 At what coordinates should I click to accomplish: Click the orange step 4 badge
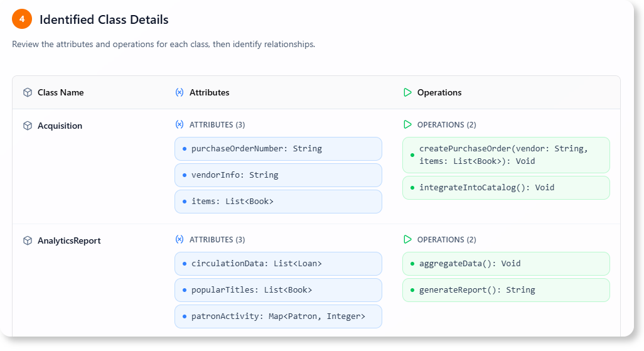(x=22, y=19)
